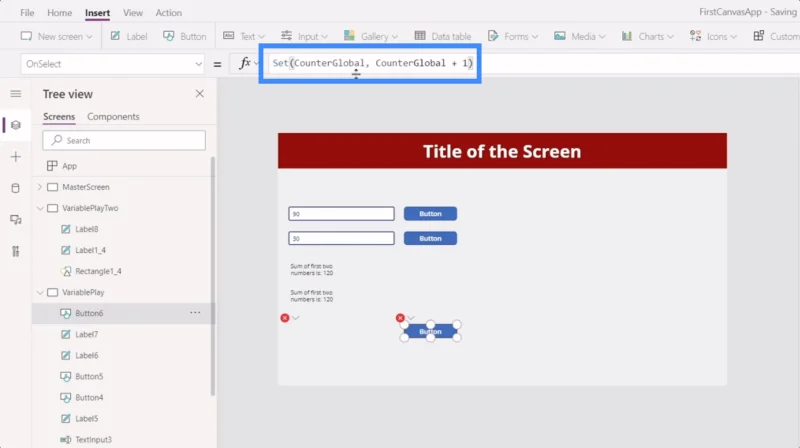Close the Tree view panel
The image size is (800, 448).
tap(199, 94)
